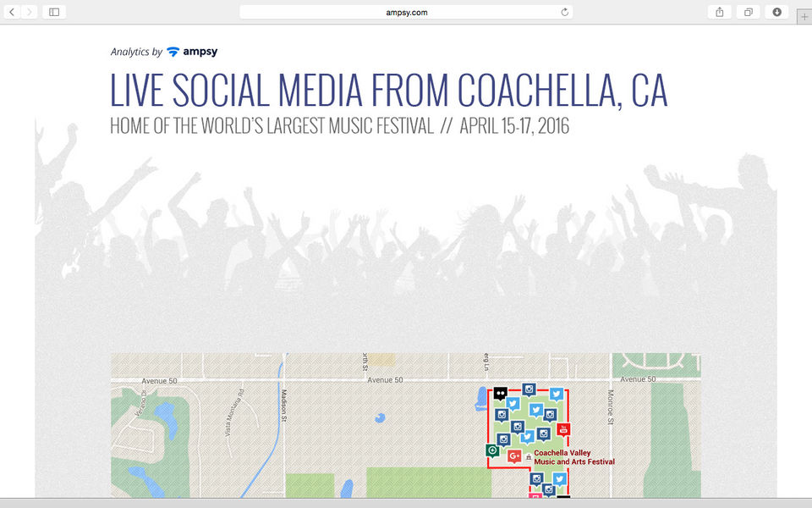812x508 pixels.
Task: Click the Coachella Valley Music and Arts Festival label
Action: coord(573,457)
